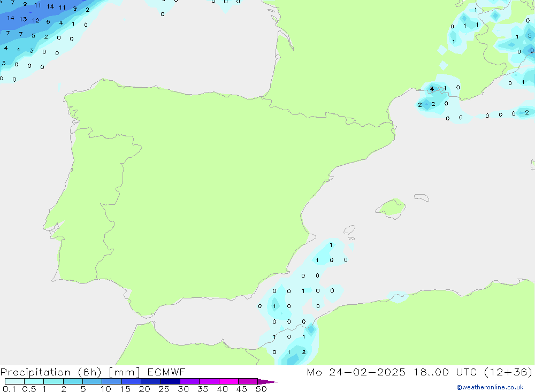Click the '50' legend scale label
The height and width of the screenshot is (392, 535).
(262, 389)
